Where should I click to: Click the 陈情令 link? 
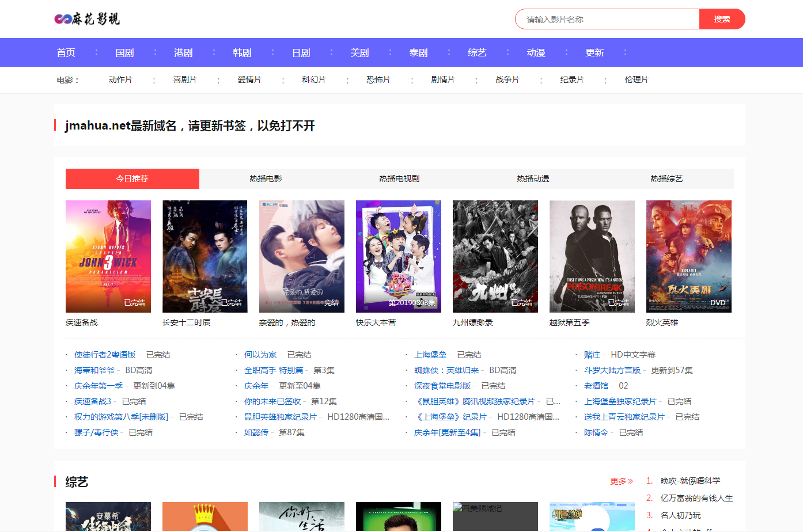[x=596, y=432]
